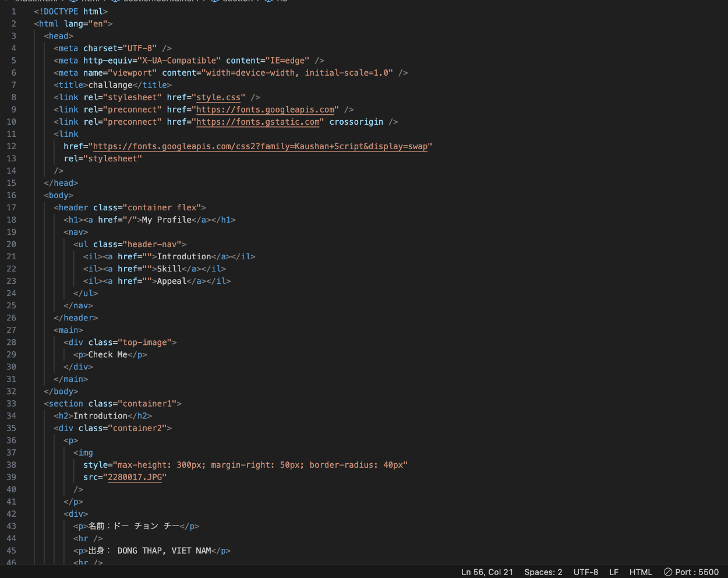Open Go to Line via Ln 56, Col 21
The width and height of the screenshot is (728, 578).
[x=487, y=572]
